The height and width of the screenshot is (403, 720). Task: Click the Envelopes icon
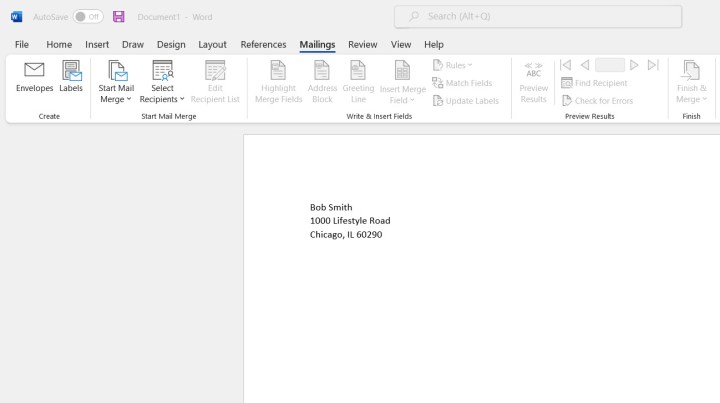[x=34, y=72]
